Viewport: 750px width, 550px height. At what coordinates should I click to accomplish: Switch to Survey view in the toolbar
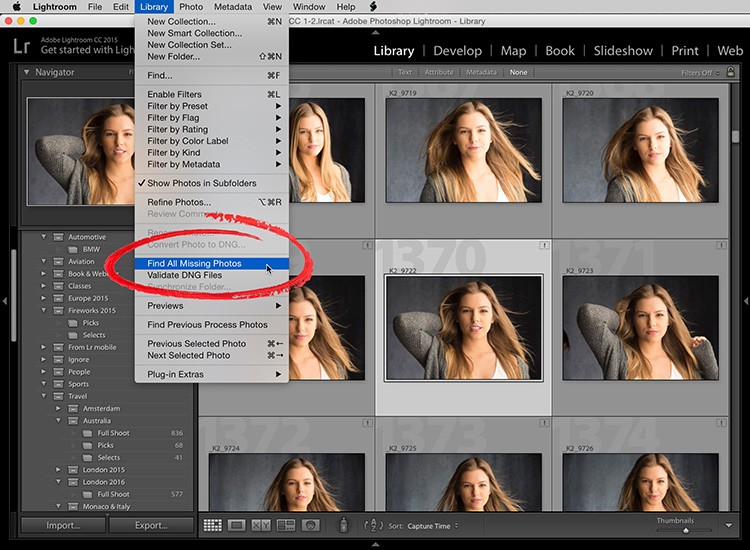(x=286, y=525)
